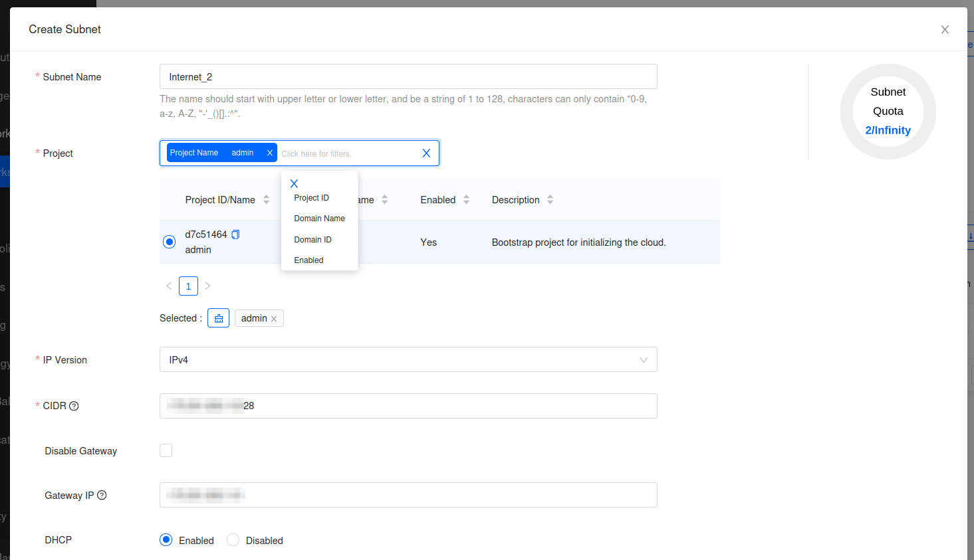Focus the project filter search input

click(348, 153)
